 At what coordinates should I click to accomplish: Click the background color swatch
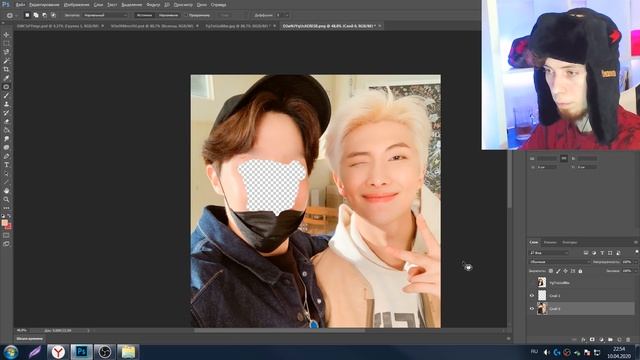[9, 227]
